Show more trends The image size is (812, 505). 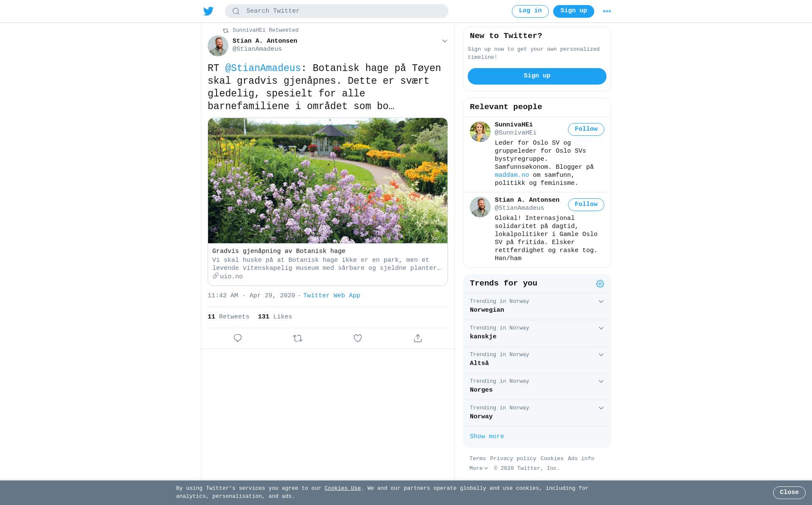pos(487,436)
